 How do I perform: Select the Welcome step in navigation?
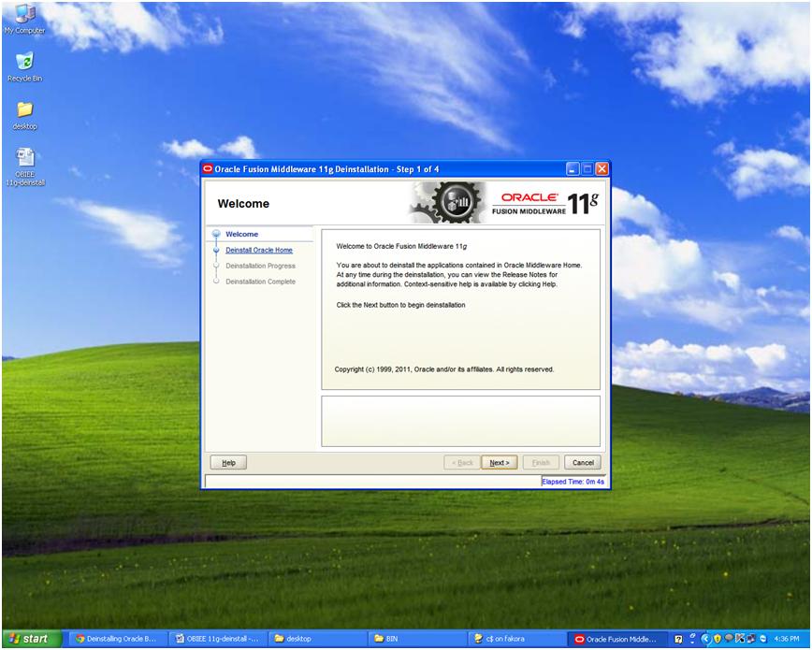(242, 234)
